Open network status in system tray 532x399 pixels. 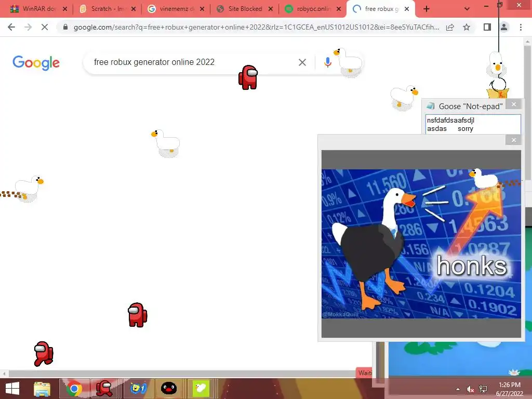pos(483,389)
